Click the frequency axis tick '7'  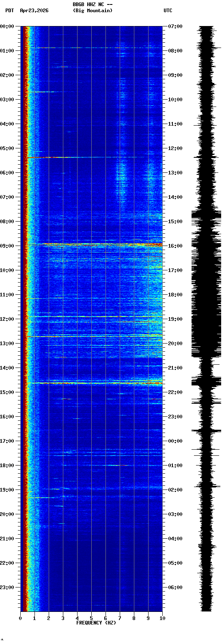tap(120, 618)
